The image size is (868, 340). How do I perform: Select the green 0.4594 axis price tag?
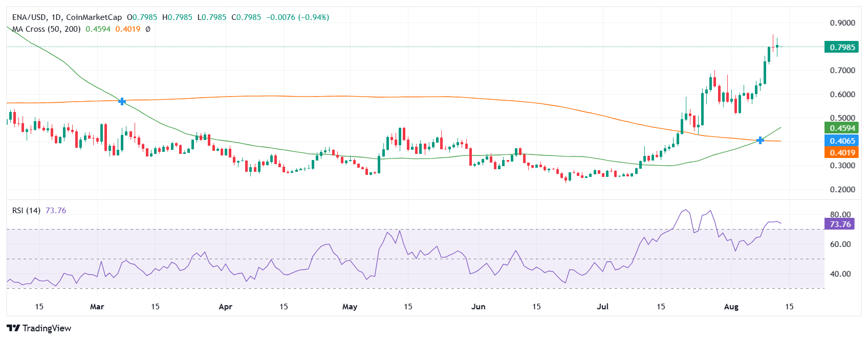click(842, 128)
